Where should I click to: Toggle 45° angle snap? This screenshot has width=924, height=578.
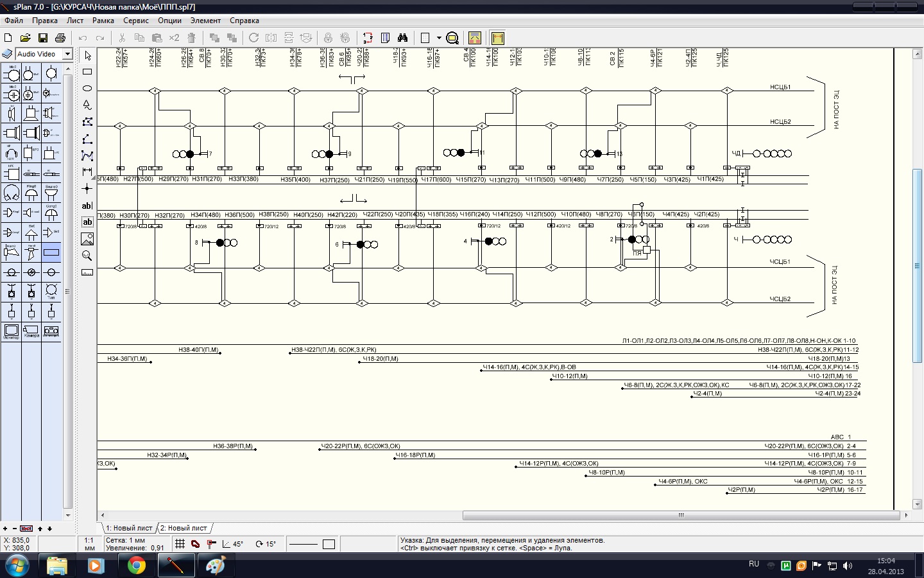pos(233,544)
